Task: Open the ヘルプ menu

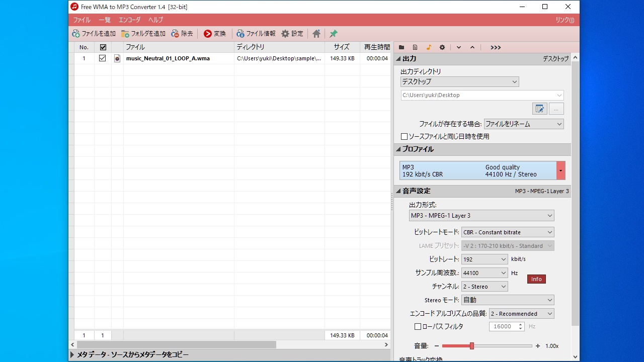Action: coord(156,20)
